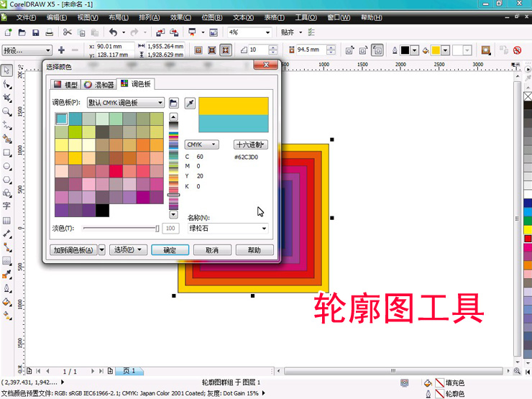Pick the black swatch in palette grid

pyautogui.click(x=103, y=210)
